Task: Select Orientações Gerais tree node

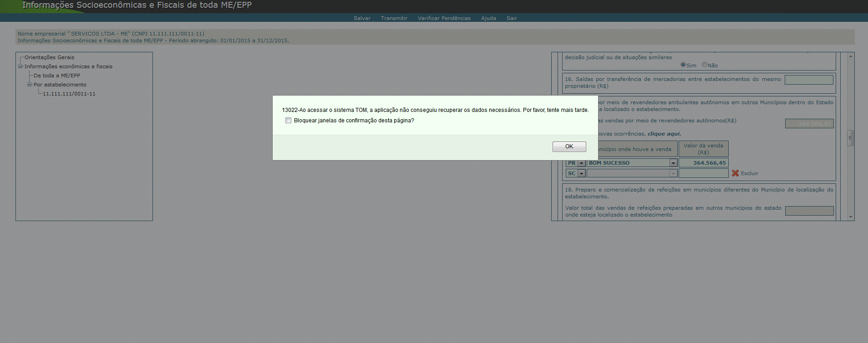Action: point(49,57)
